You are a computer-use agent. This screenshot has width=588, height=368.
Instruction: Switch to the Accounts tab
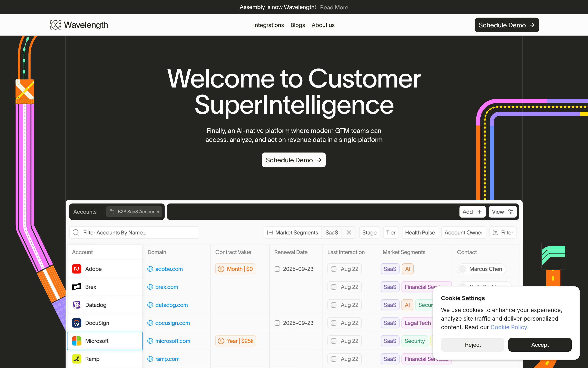[x=85, y=212]
